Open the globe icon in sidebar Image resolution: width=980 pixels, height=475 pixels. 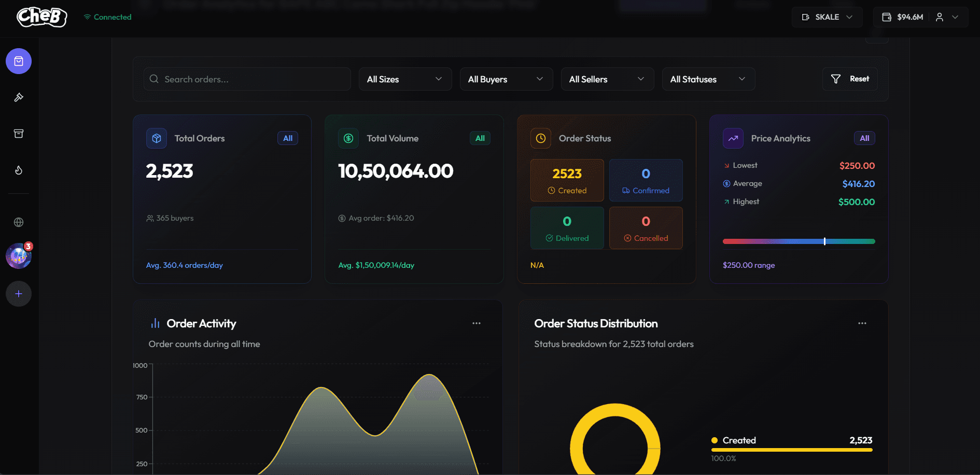pyautogui.click(x=19, y=222)
